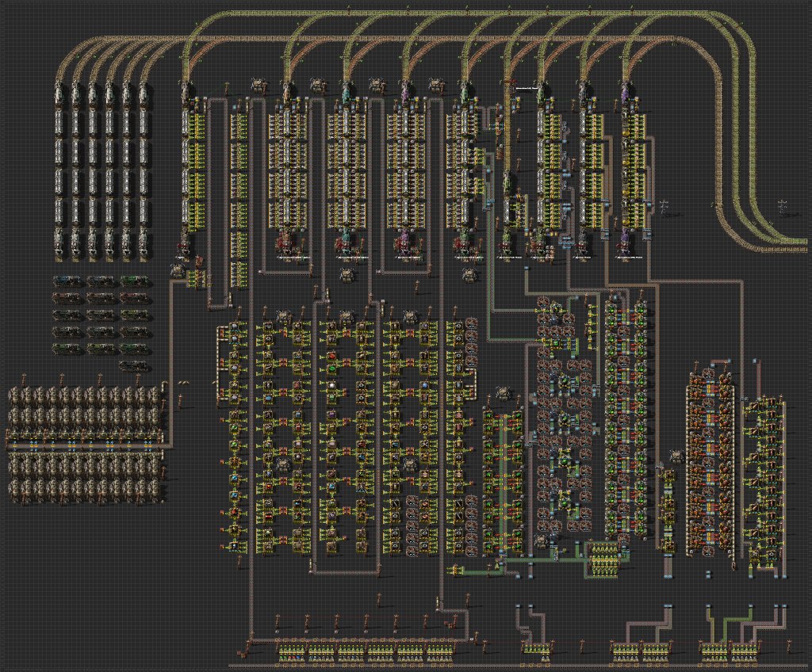Open assembler with white item below green circuit
The image size is (812, 672).
pyautogui.click(x=331, y=386)
